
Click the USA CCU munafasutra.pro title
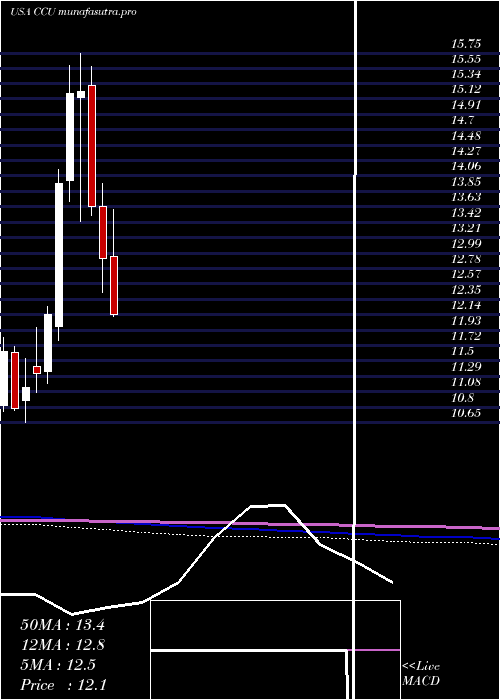coord(73,12)
